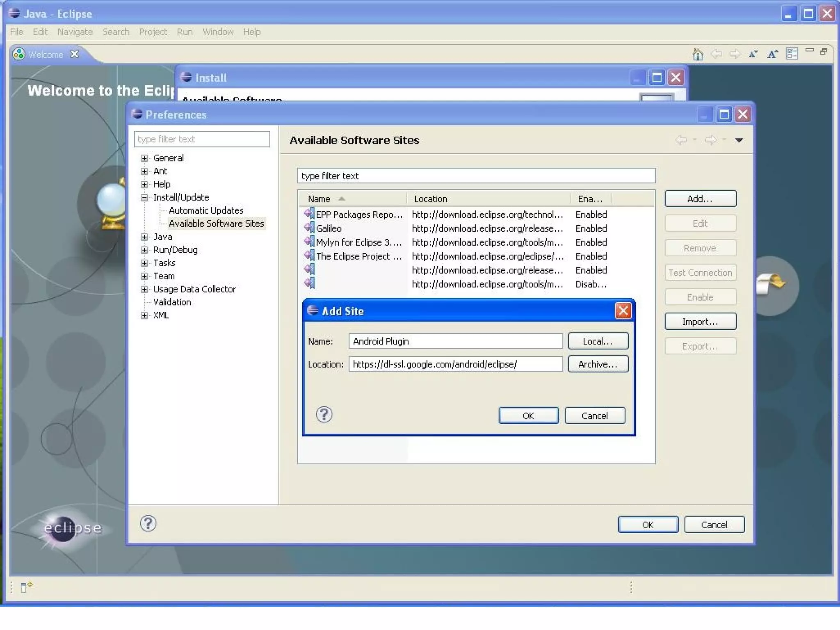Sort sites by the Name column header
The image size is (840, 630).
pyautogui.click(x=320, y=199)
